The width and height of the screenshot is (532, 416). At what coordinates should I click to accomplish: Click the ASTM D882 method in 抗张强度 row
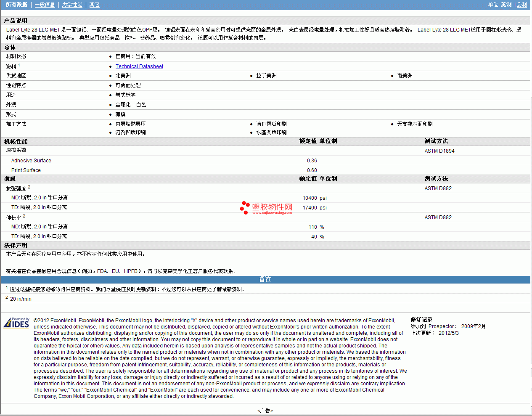[x=438, y=188]
